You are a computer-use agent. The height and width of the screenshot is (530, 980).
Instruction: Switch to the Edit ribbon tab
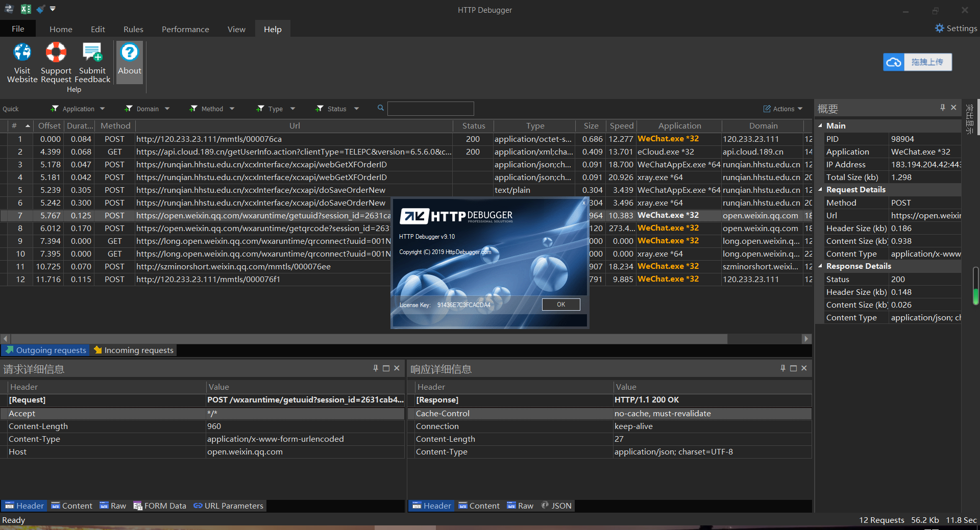[97, 29]
